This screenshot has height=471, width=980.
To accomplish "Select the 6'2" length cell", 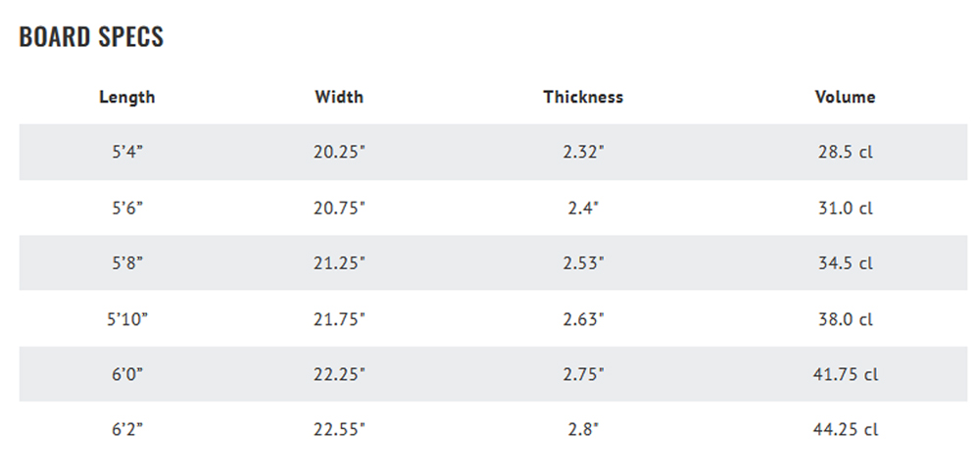I will [x=127, y=430].
